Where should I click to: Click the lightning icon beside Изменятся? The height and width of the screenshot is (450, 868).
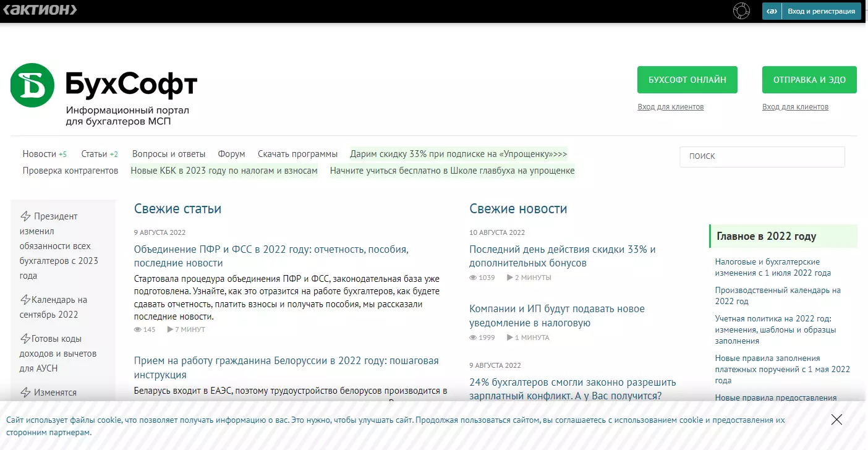(x=26, y=393)
